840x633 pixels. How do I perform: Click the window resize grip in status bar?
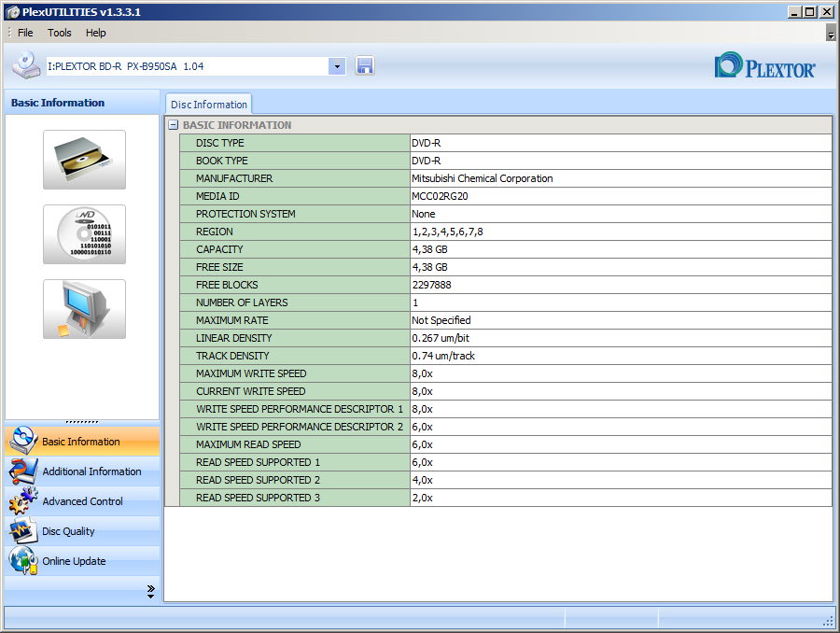click(829, 621)
